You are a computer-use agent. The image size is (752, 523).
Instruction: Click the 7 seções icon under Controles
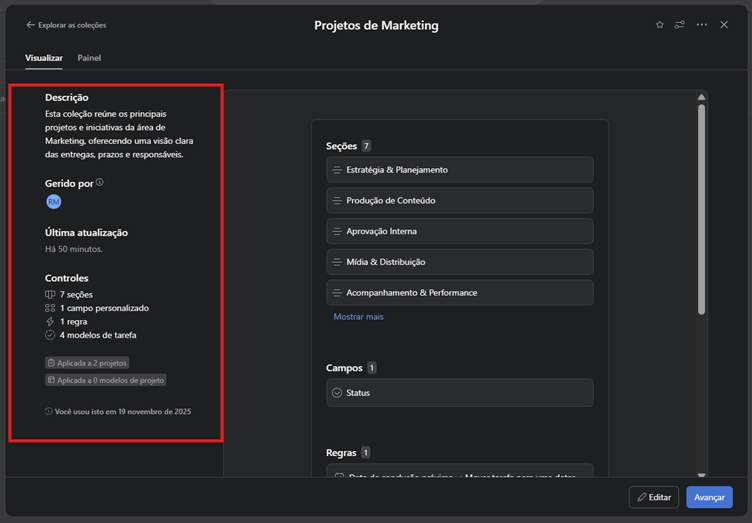(x=50, y=295)
